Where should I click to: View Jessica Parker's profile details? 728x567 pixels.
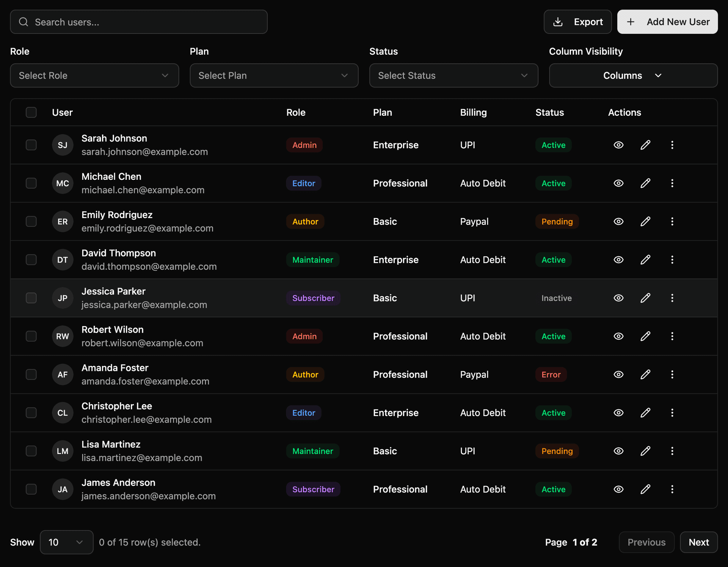pyautogui.click(x=618, y=298)
